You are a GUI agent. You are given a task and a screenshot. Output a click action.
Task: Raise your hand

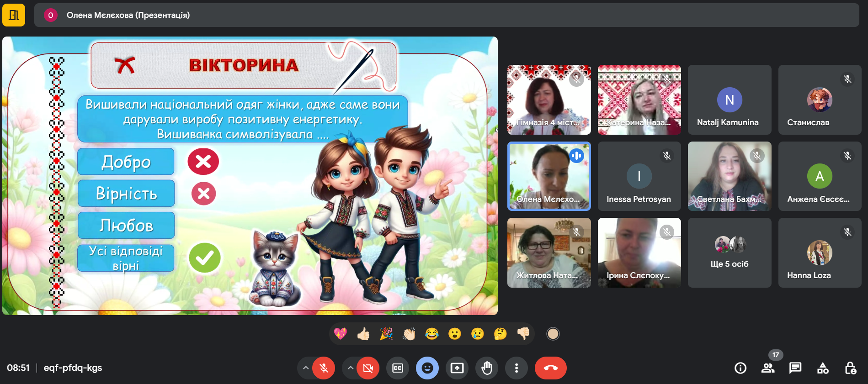487,368
